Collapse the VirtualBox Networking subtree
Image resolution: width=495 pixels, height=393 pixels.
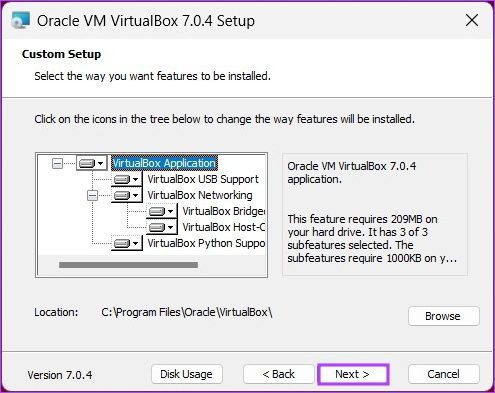(x=92, y=195)
